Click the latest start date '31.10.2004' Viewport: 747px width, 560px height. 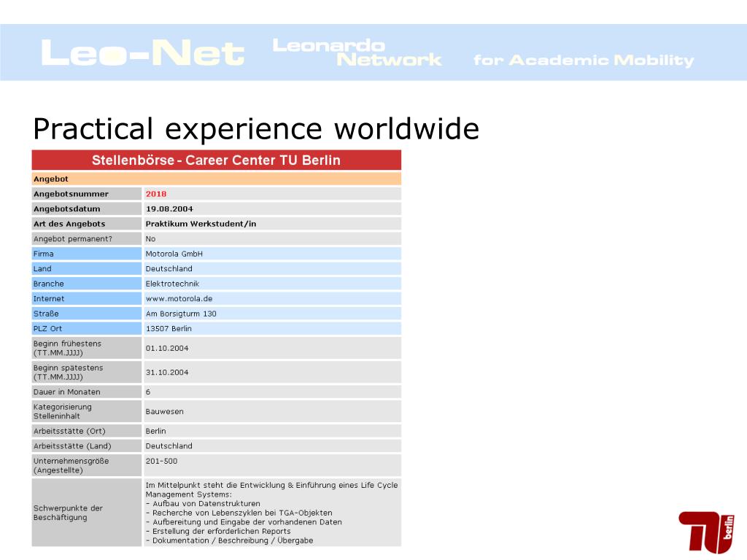167,373
